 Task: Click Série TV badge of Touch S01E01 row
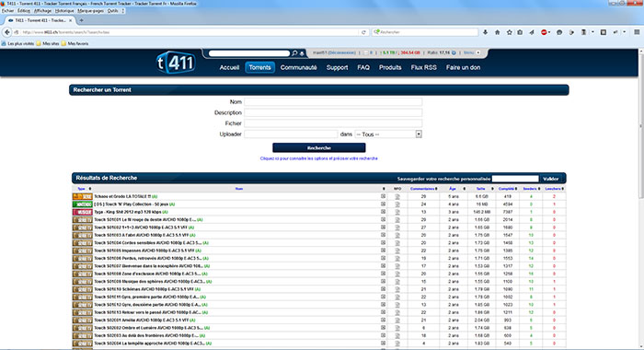pos(83,219)
